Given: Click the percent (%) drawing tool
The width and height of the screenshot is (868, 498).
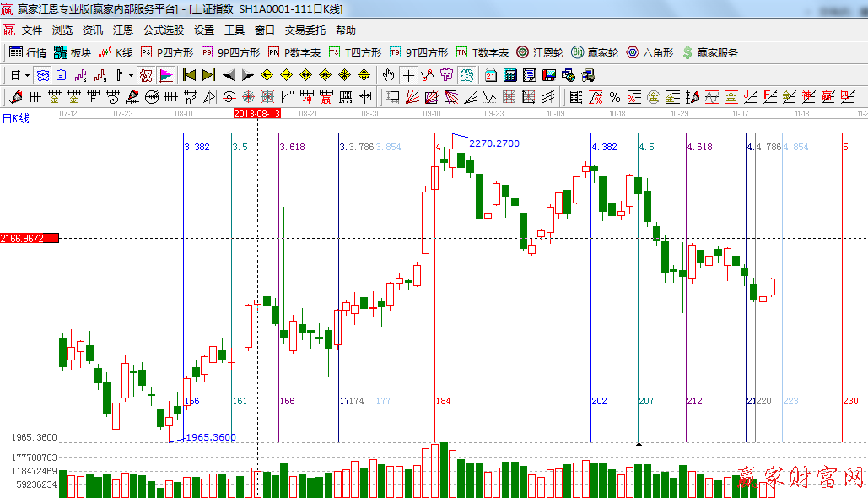Looking at the screenshot, I should [x=614, y=97].
